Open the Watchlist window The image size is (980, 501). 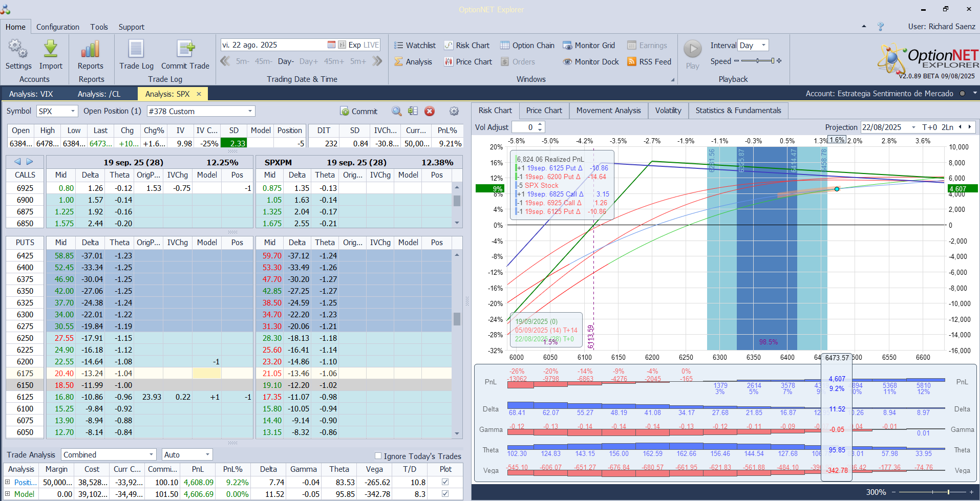tap(415, 46)
